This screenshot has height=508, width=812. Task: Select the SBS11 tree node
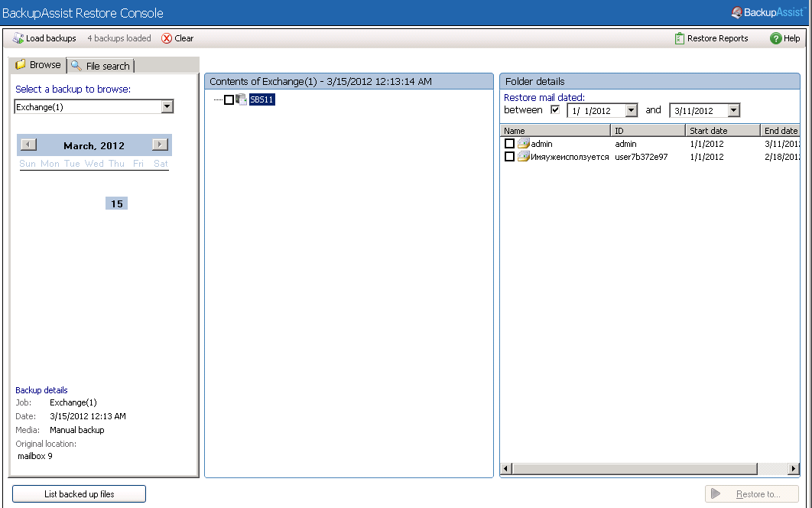pos(261,99)
